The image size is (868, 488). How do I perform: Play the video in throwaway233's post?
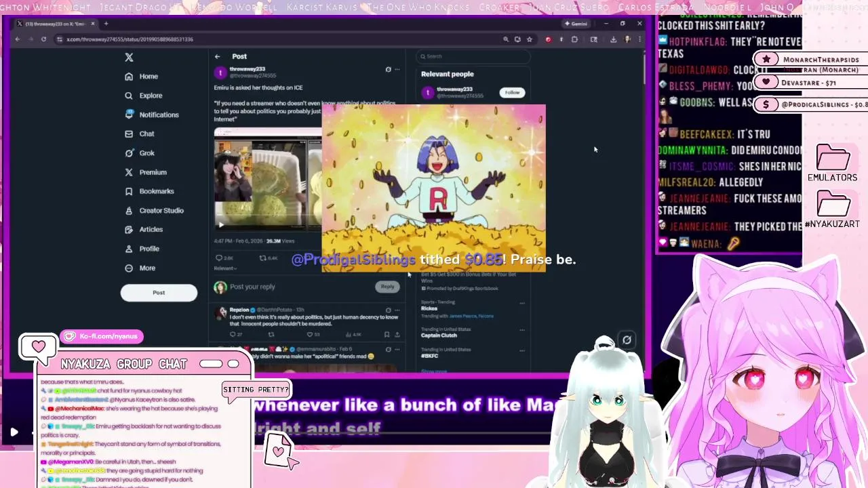pos(220,225)
